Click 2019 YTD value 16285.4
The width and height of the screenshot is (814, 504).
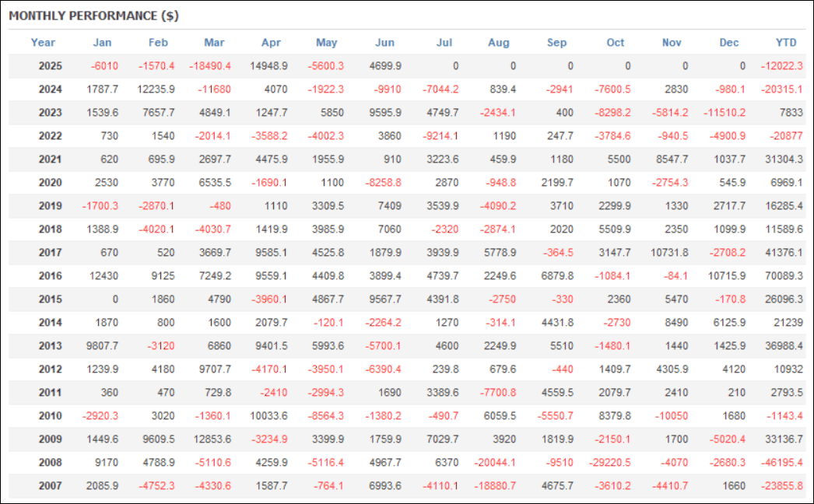tap(784, 206)
